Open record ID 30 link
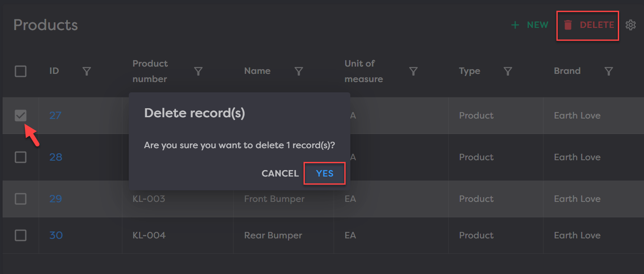The height and width of the screenshot is (274, 644). point(56,235)
